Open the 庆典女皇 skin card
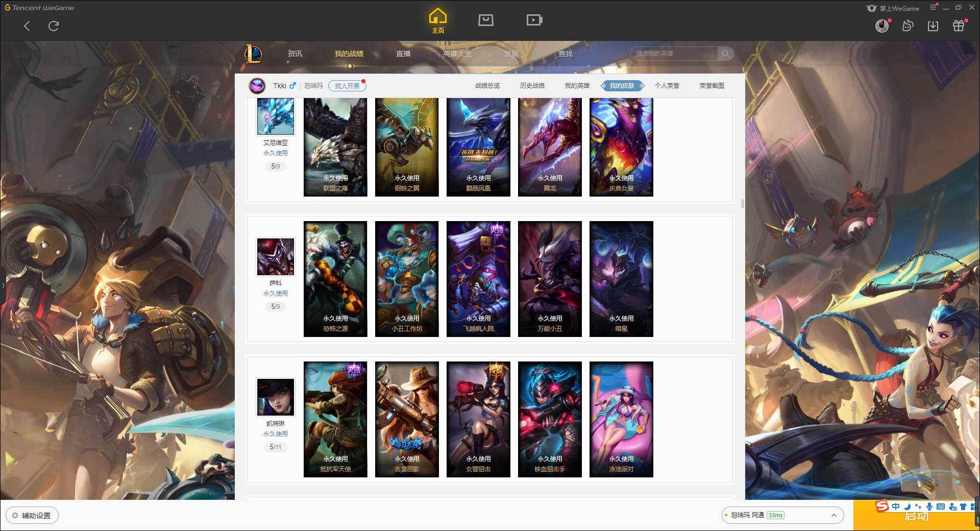This screenshot has height=531, width=980. pyautogui.click(x=621, y=147)
